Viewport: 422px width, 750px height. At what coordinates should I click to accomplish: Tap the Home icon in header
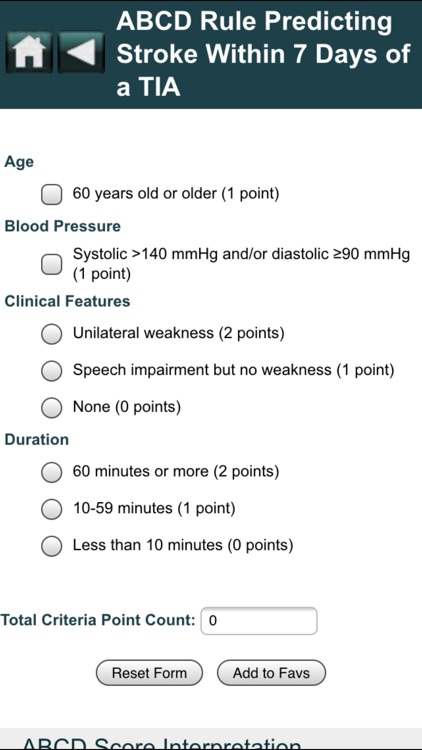(x=29, y=53)
